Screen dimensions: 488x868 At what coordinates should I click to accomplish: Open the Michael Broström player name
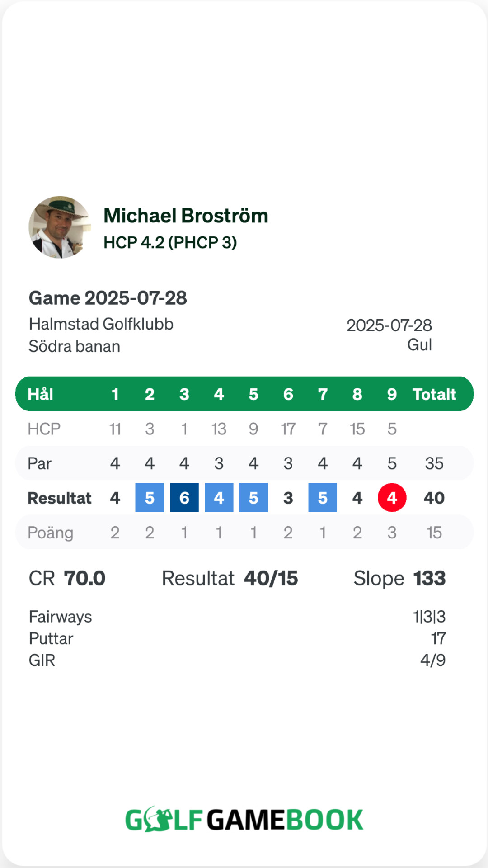pyautogui.click(x=186, y=216)
